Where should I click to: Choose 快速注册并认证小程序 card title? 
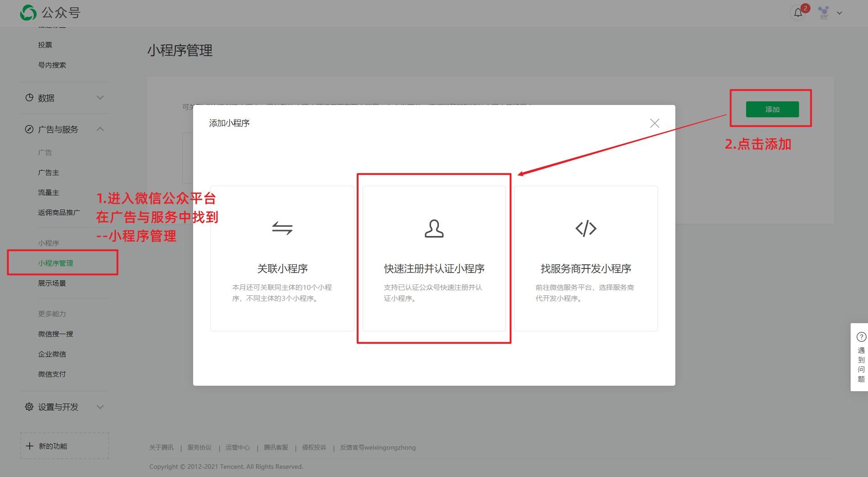tap(434, 268)
